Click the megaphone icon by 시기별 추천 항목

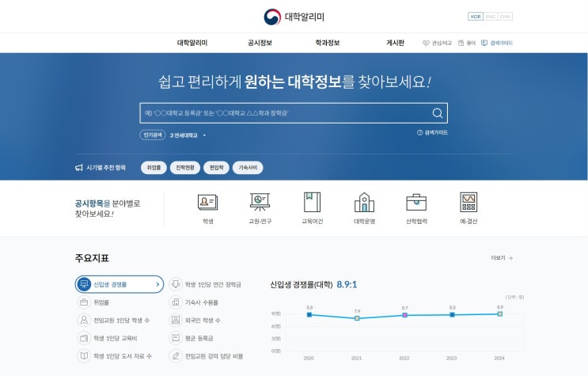coord(79,167)
